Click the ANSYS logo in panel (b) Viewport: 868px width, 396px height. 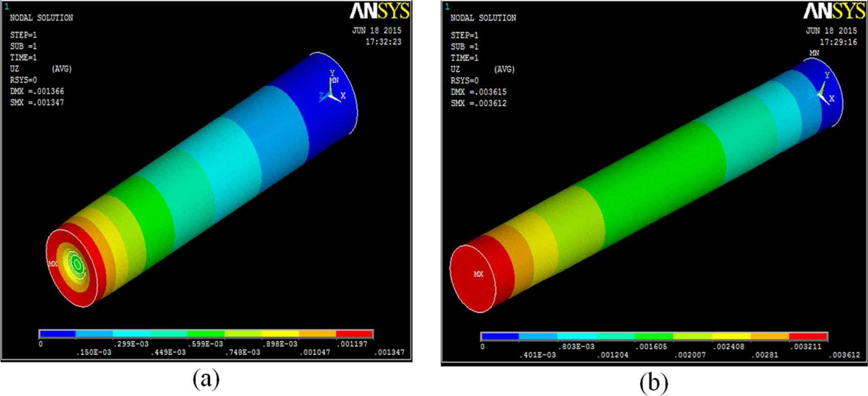[x=834, y=11]
